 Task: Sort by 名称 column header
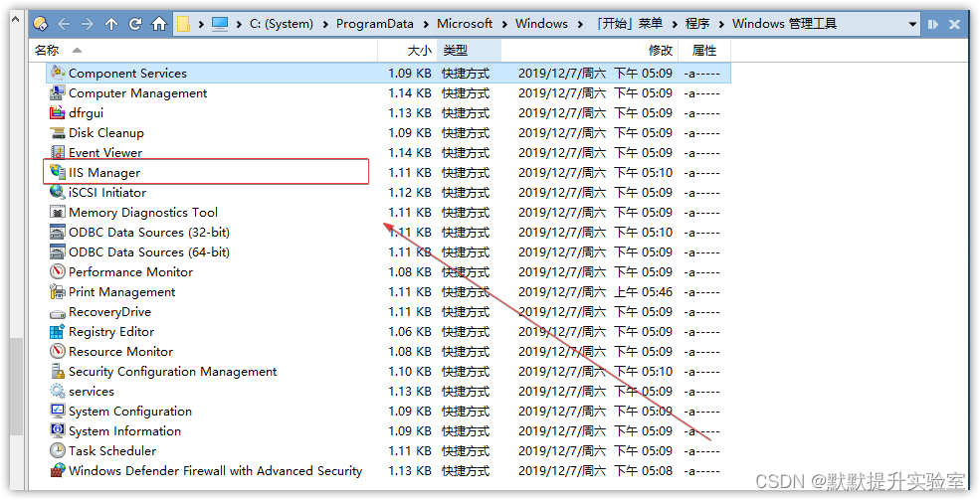[203, 51]
